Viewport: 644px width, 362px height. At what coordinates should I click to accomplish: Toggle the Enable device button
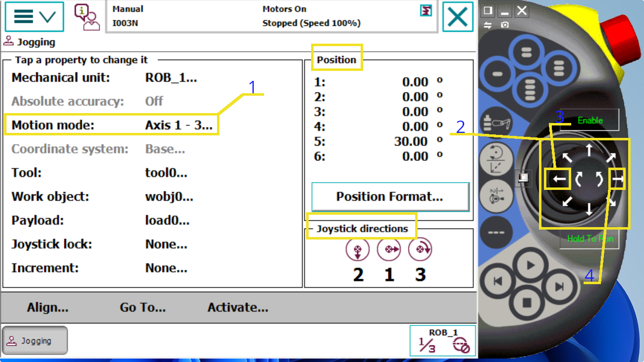tap(590, 121)
